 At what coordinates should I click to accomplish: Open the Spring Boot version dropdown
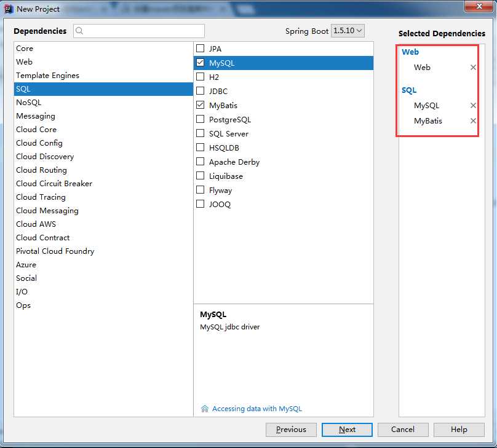(x=348, y=31)
